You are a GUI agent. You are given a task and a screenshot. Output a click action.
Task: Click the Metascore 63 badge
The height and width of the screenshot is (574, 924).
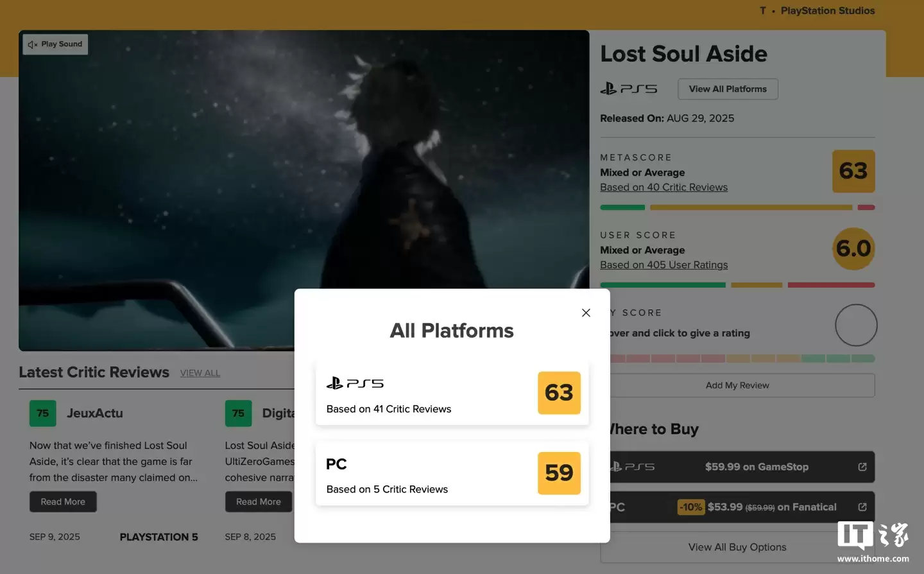tap(853, 171)
